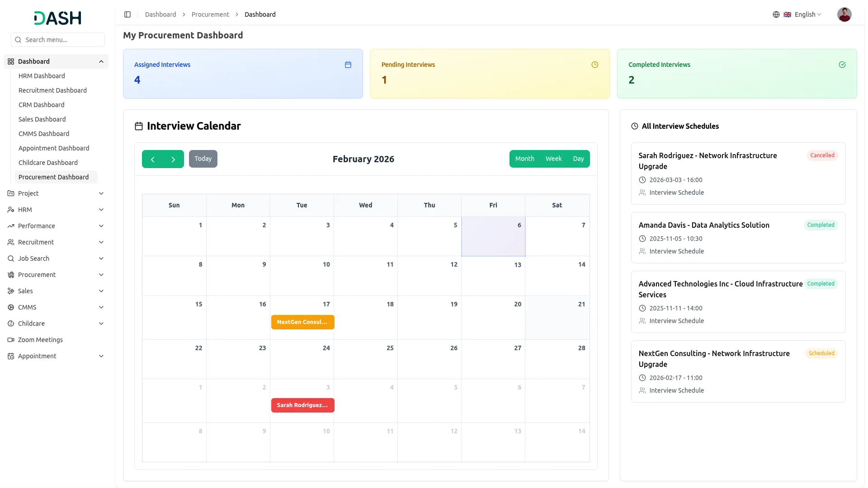
Task: Switch calendar to Month view
Action: point(524,159)
